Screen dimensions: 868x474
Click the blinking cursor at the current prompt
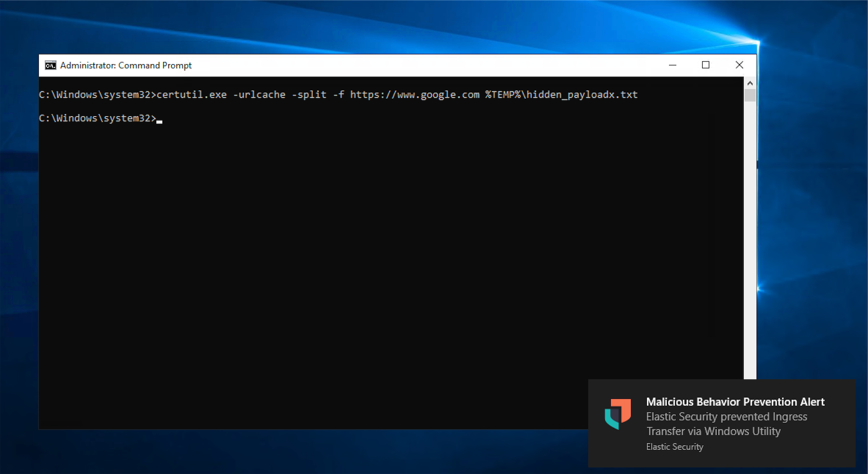(x=159, y=121)
